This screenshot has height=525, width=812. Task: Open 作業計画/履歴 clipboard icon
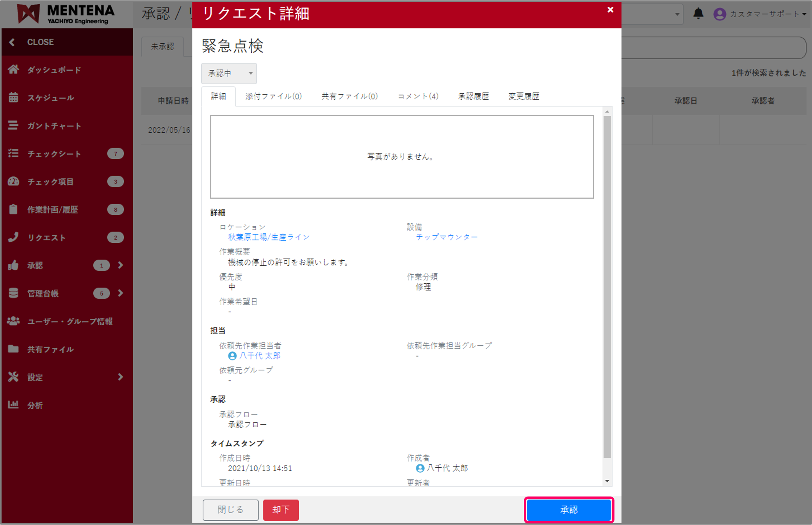click(x=14, y=210)
